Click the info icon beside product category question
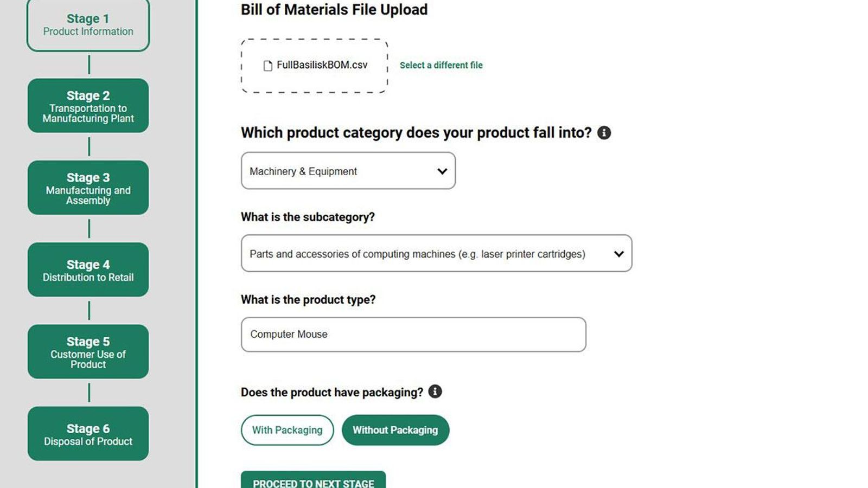 pos(604,133)
